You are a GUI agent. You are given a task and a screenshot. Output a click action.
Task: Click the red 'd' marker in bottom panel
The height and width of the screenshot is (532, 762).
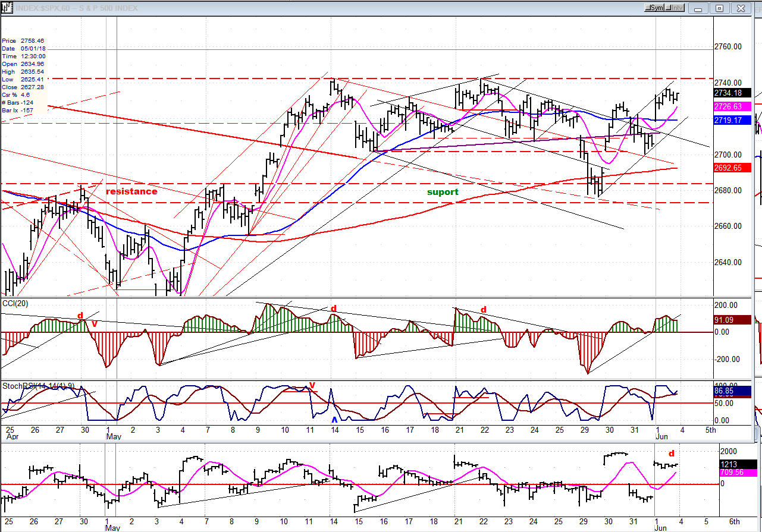[x=672, y=453]
